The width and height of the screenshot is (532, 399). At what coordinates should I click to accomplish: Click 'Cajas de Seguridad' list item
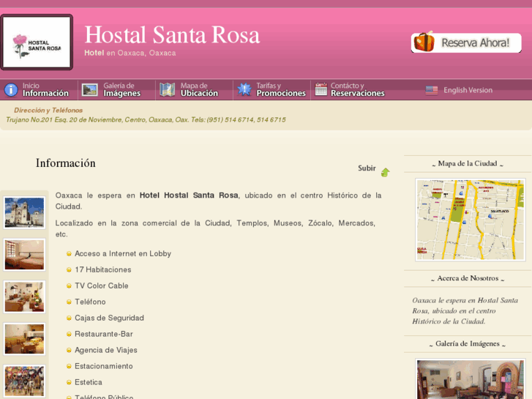[109, 318]
